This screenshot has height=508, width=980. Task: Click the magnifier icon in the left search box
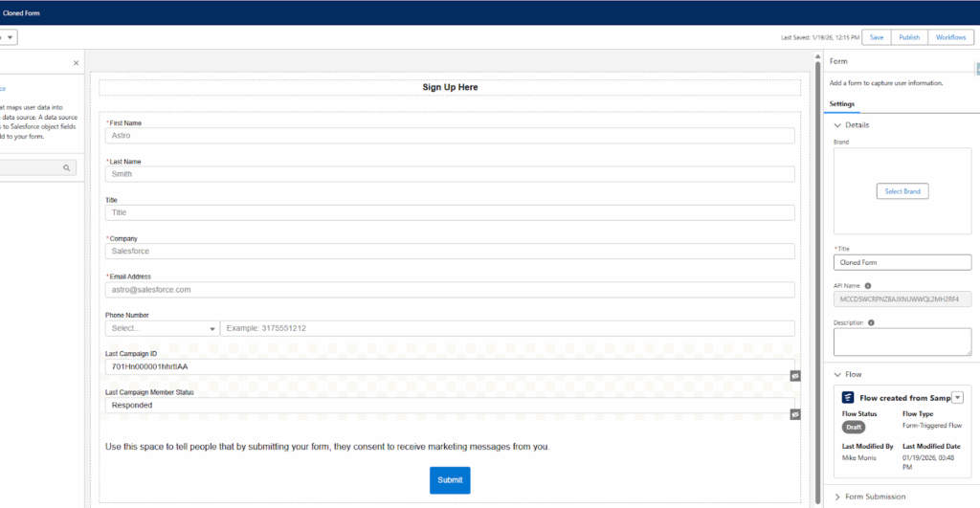click(66, 167)
